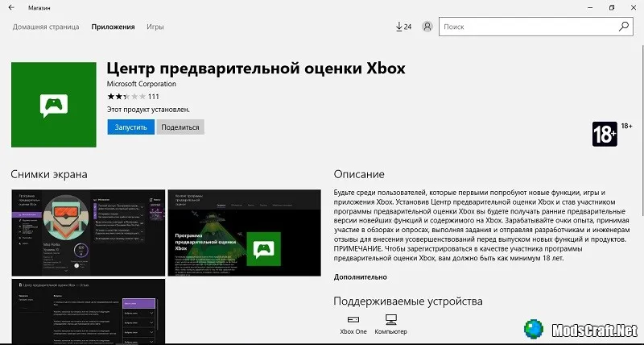Switch to the Игры tab

pos(155,27)
